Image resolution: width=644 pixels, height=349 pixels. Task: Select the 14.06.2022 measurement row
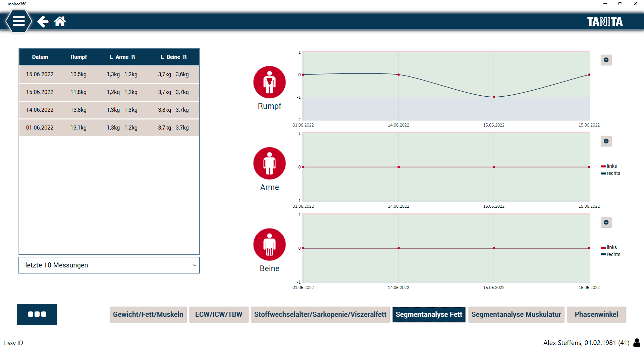tap(109, 110)
